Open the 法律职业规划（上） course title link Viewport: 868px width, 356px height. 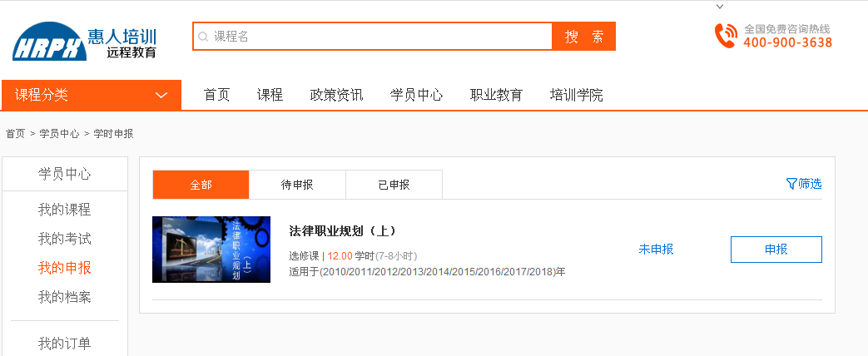pyautogui.click(x=342, y=230)
